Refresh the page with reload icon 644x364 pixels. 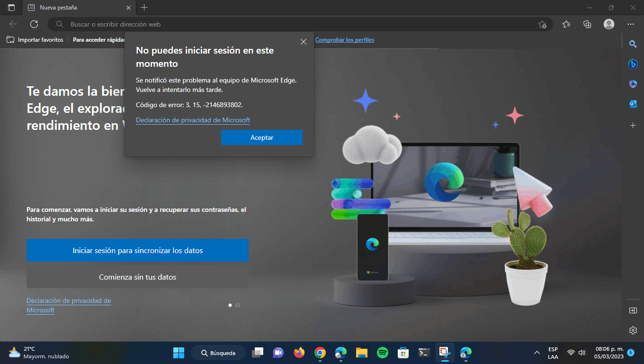34,24
